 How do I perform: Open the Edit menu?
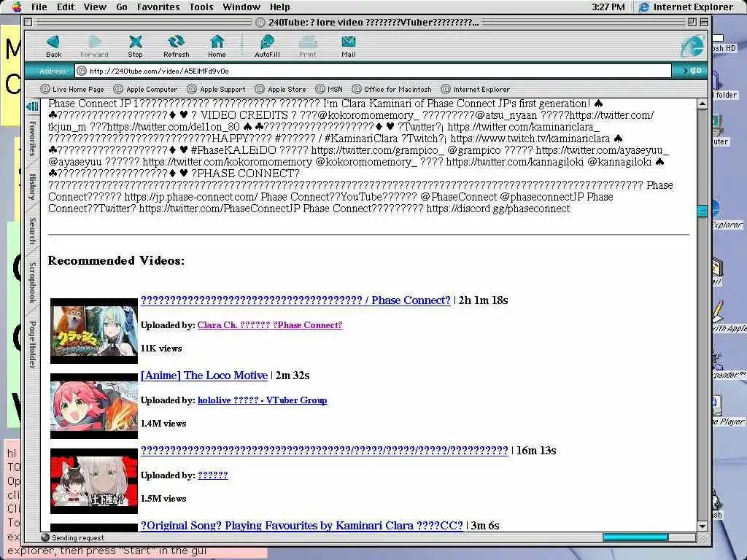point(65,7)
